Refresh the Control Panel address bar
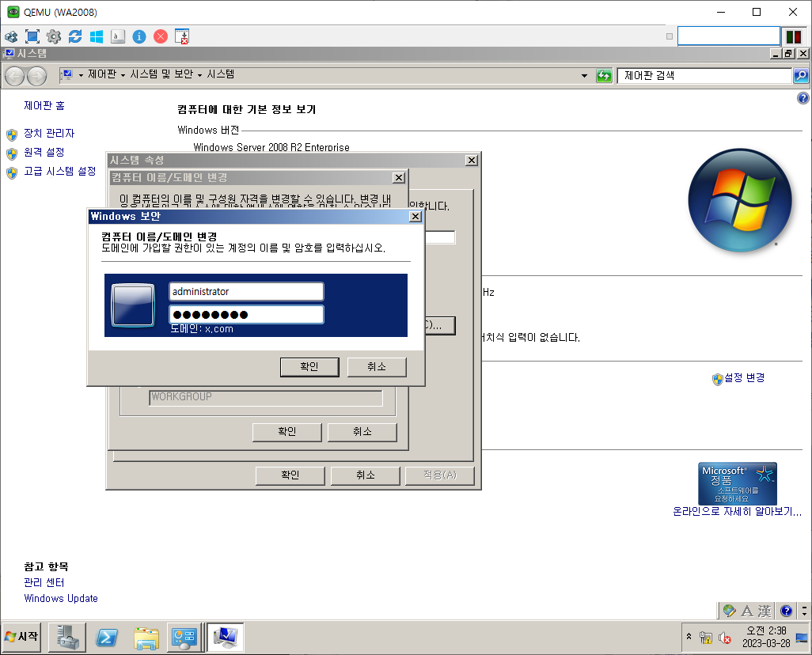Image resolution: width=812 pixels, height=655 pixels. [x=604, y=76]
